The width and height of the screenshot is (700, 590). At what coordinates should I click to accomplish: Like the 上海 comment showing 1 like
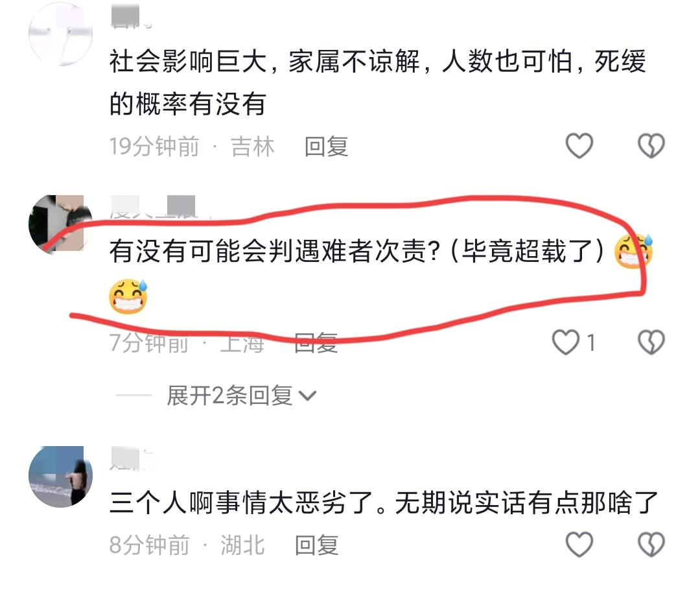(x=566, y=342)
